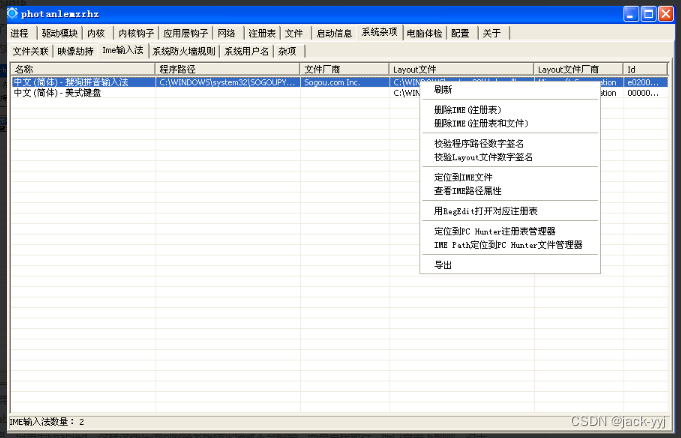Select the 搜狗拼音输入法 row

click(x=340, y=82)
